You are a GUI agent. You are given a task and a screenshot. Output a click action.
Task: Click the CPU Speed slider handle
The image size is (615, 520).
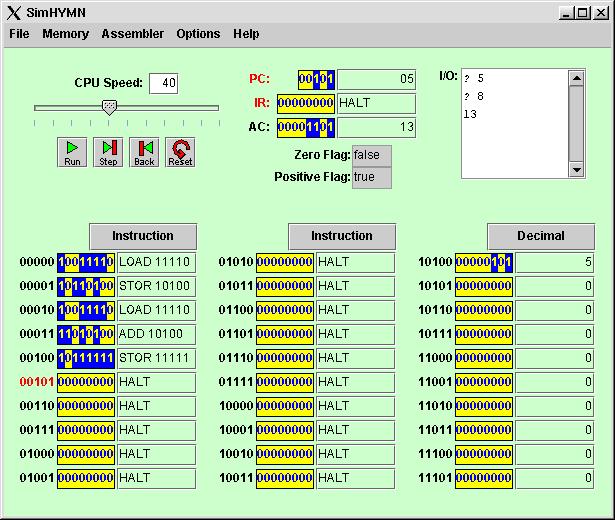(x=109, y=107)
